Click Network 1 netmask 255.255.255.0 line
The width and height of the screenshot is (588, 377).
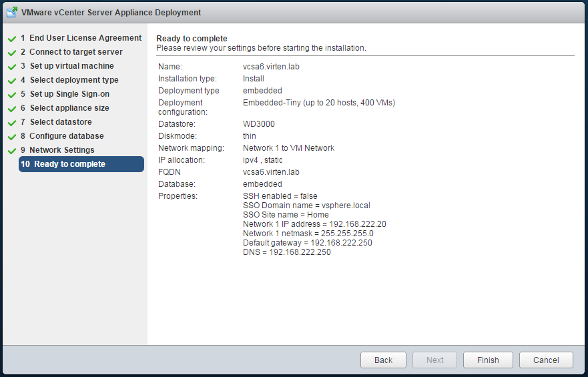pyautogui.click(x=308, y=234)
